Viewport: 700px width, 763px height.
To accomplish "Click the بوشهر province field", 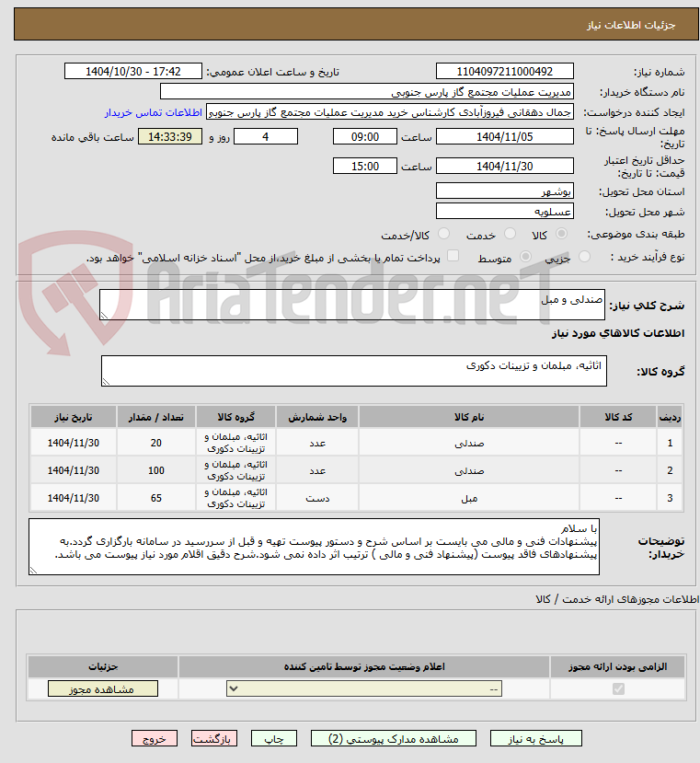I will 504,191.
